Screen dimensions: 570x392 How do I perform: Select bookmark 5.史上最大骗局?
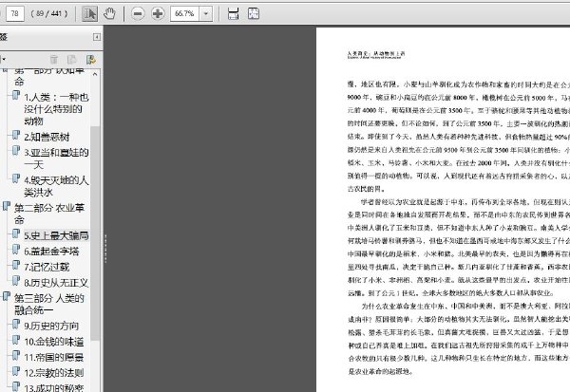[56, 235]
